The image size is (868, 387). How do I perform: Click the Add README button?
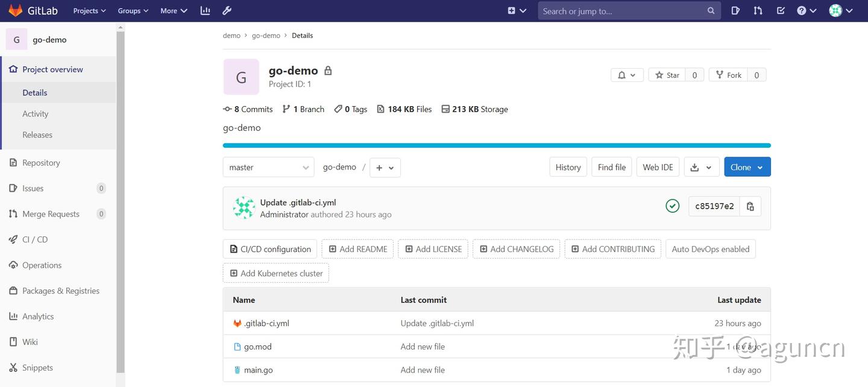tap(357, 248)
